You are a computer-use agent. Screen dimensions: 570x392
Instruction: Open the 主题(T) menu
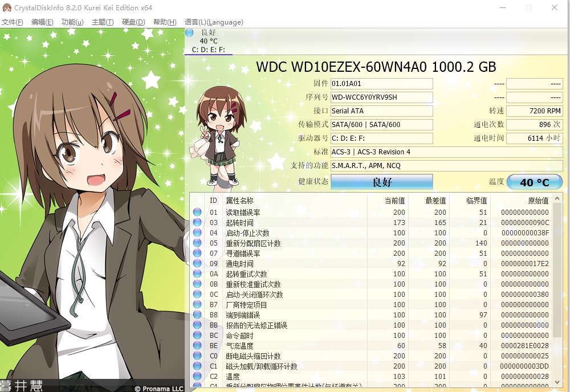[x=103, y=22]
